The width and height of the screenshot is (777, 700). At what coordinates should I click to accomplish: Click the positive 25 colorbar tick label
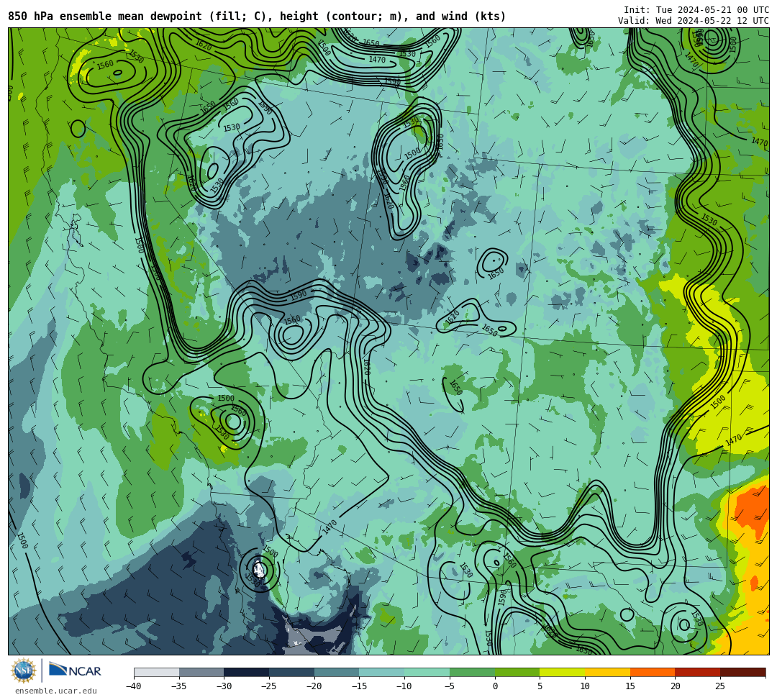click(720, 686)
